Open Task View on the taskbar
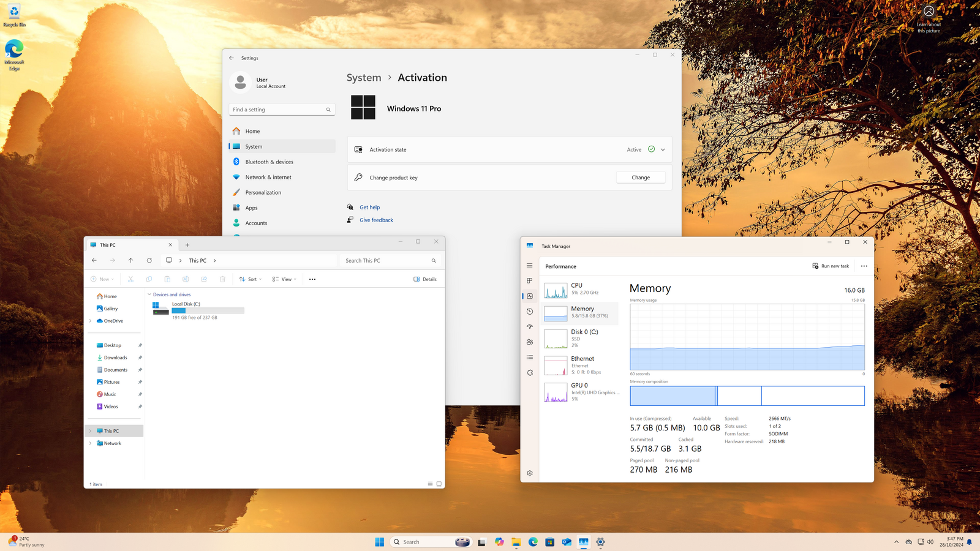This screenshot has height=551, width=980. coord(482,542)
